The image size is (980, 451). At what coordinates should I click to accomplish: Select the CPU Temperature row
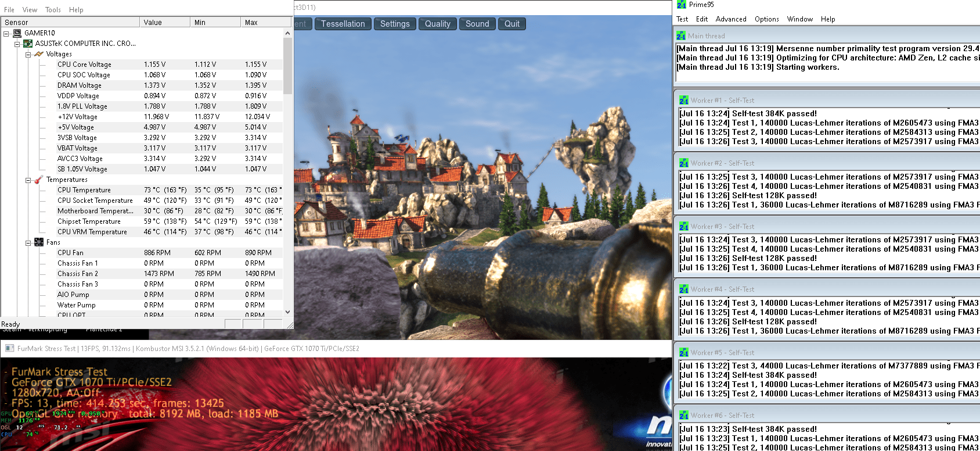[170, 190]
